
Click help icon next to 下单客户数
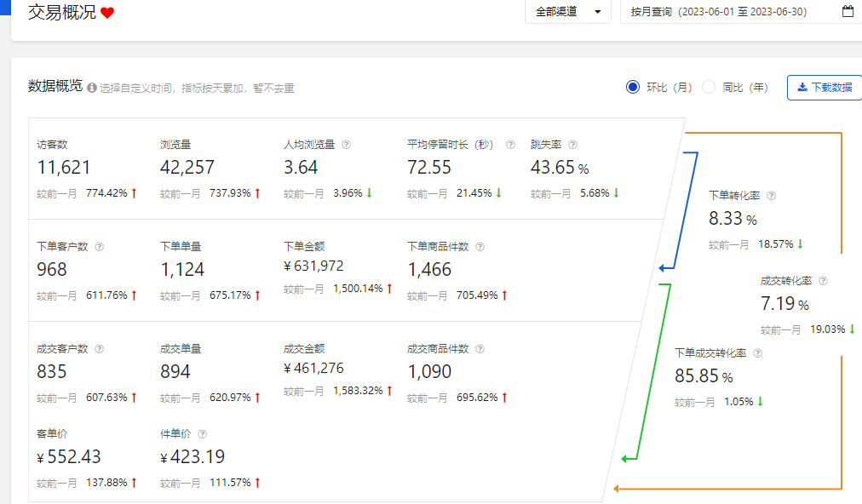click(x=99, y=247)
